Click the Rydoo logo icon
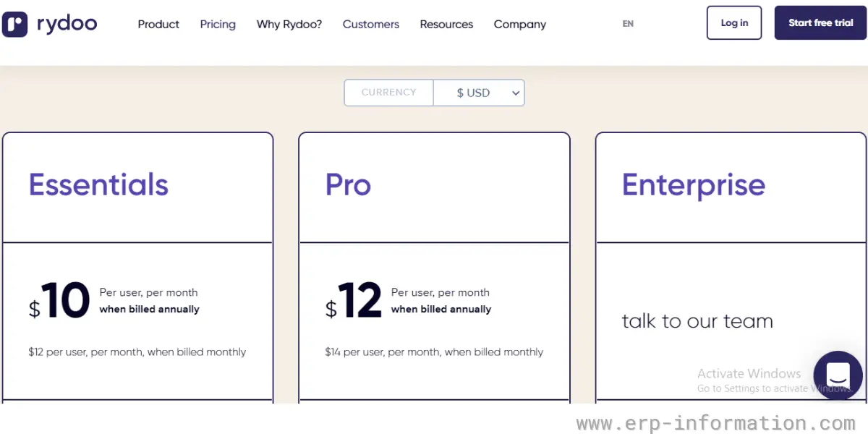This screenshot has height=434, width=868. point(14,24)
